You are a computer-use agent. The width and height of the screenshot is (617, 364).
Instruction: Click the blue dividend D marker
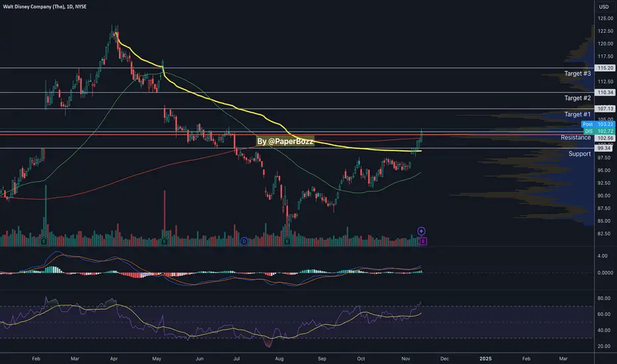(244, 241)
